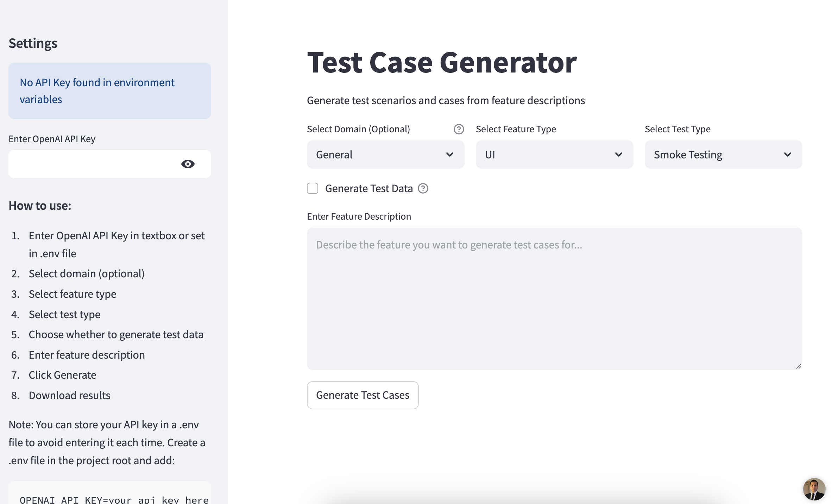Click the Test Case Generator heading

pyautogui.click(x=442, y=63)
